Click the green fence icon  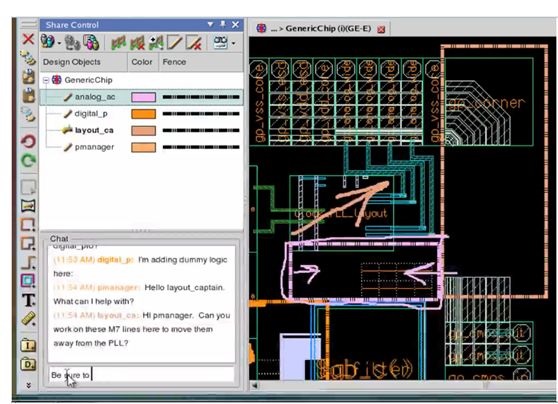click(x=119, y=43)
